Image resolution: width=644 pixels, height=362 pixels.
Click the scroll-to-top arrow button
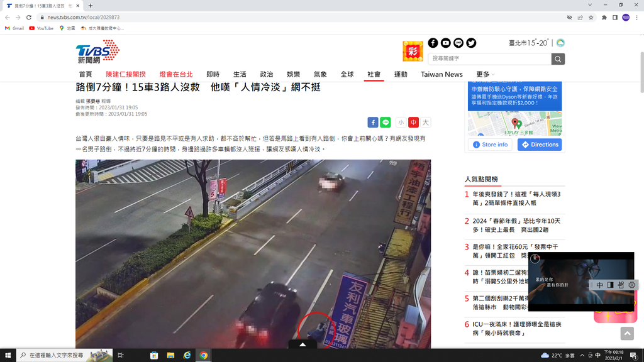pyautogui.click(x=626, y=334)
